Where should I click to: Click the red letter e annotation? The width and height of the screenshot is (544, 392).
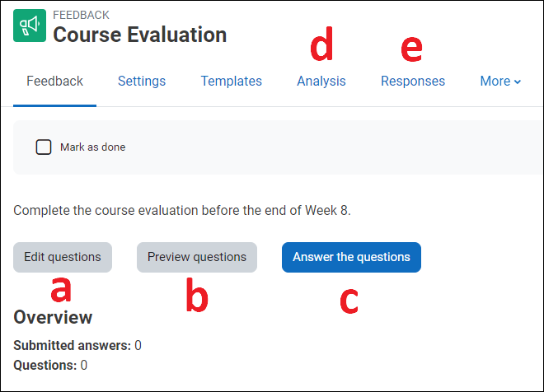coord(410,49)
